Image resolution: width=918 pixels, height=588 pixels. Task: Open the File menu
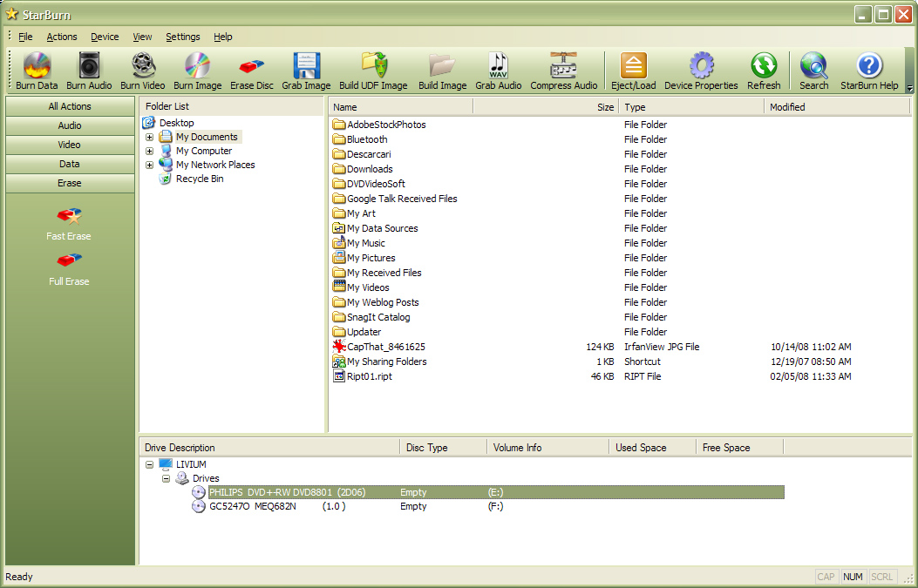tap(26, 37)
